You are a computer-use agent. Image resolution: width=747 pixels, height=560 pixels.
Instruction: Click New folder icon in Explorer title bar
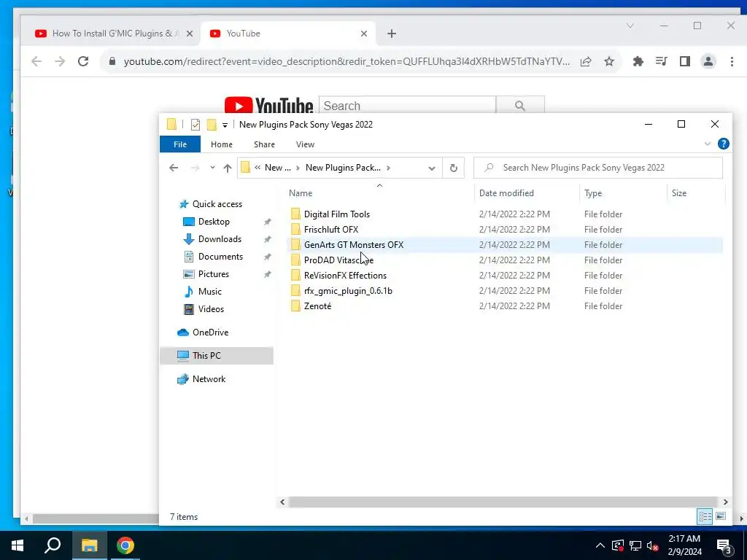[x=212, y=125]
